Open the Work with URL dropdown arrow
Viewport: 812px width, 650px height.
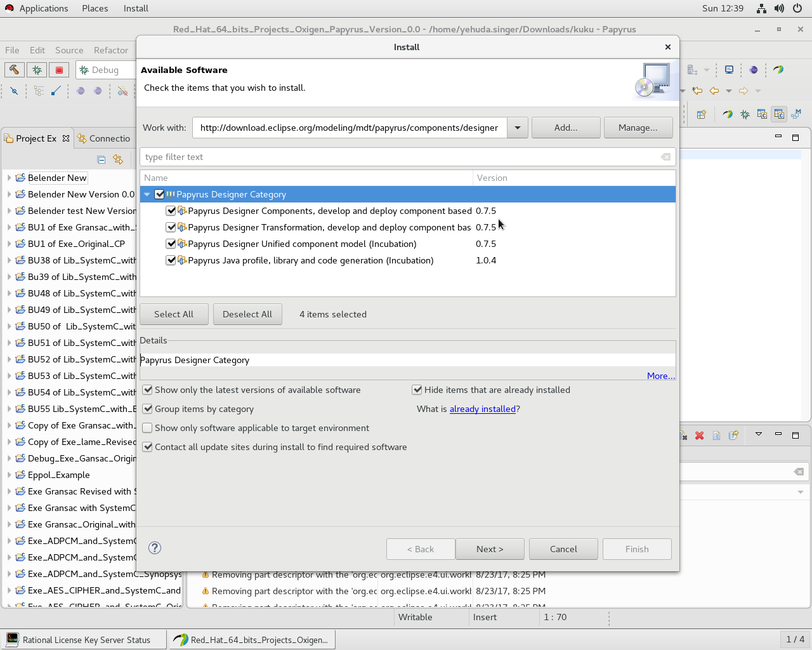[518, 128]
